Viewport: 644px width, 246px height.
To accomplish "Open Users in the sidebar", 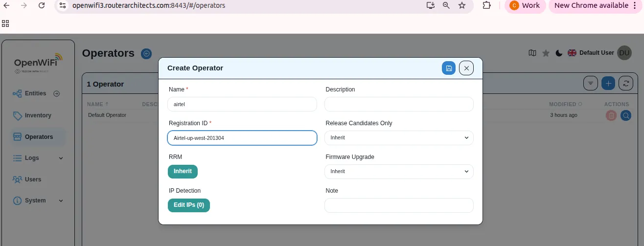I will click(38, 179).
